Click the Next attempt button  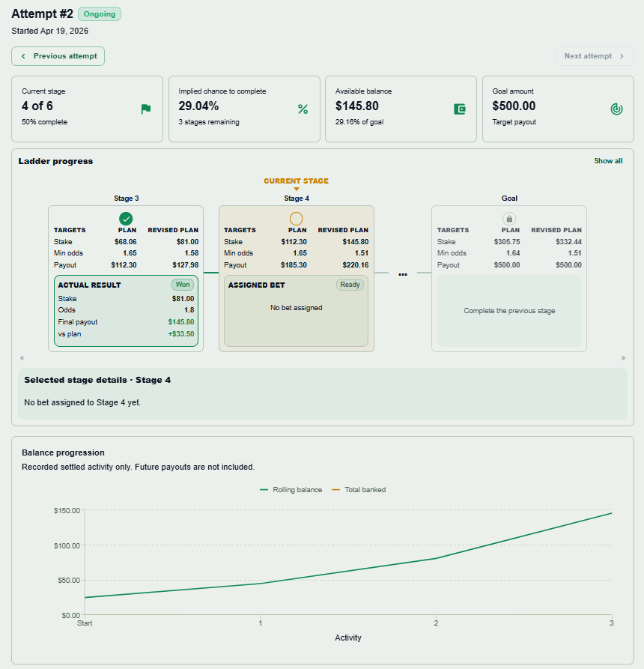pyautogui.click(x=595, y=56)
